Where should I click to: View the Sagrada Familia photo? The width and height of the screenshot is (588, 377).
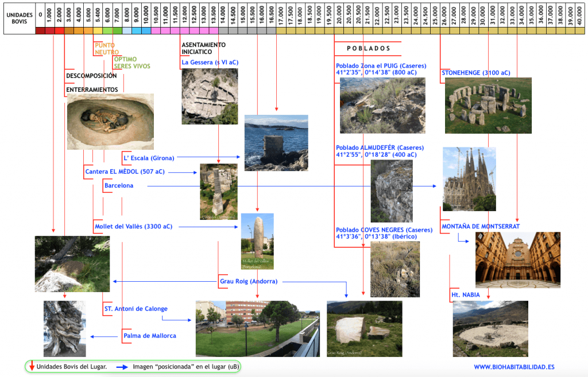pyautogui.click(x=469, y=179)
